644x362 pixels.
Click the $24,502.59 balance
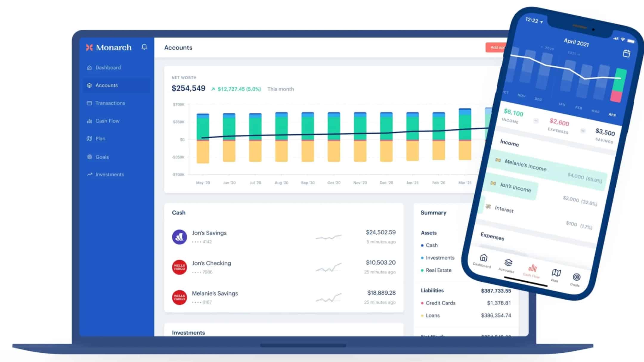(x=381, y=232)
